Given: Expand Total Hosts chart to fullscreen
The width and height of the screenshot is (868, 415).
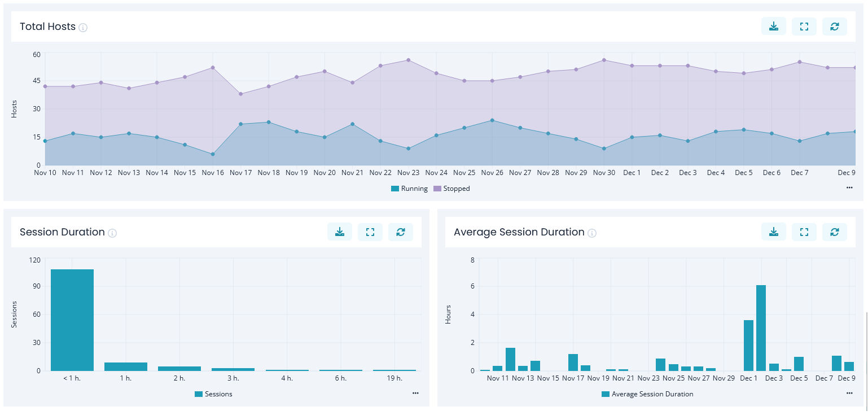Looking at the screenshot, I should point(804,27).
